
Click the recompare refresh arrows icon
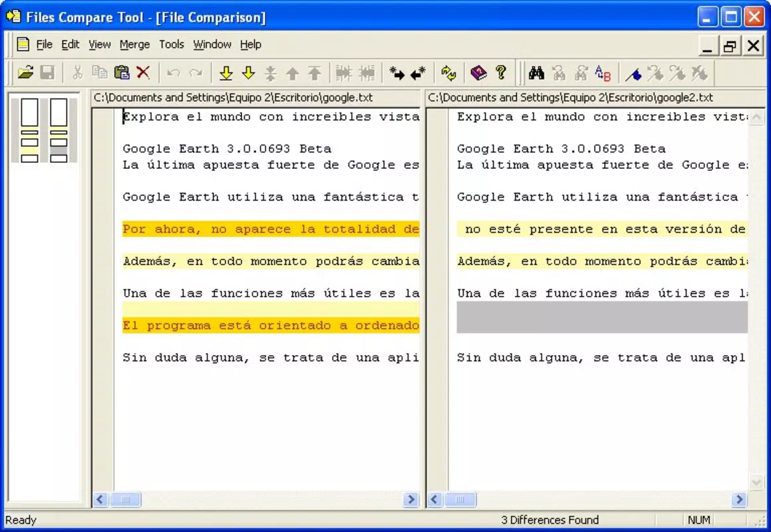pyautogui.click(x=448, y=73)
